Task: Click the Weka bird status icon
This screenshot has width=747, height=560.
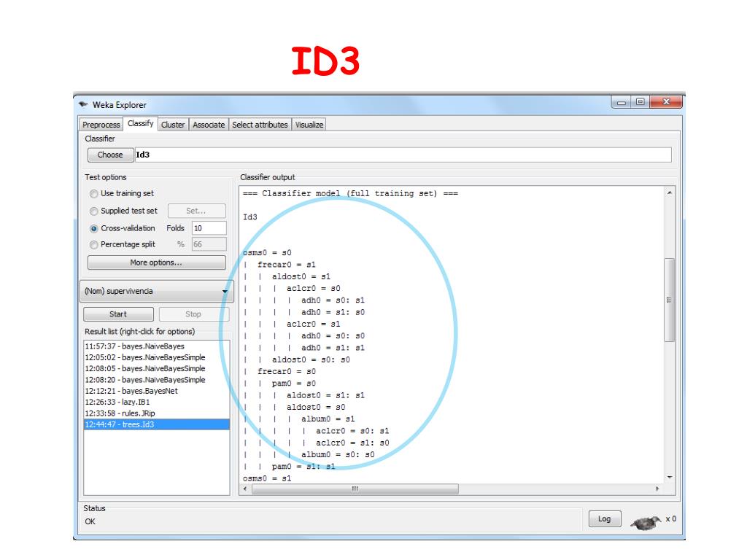Action: pyautogui.click(x=646, y=522)
